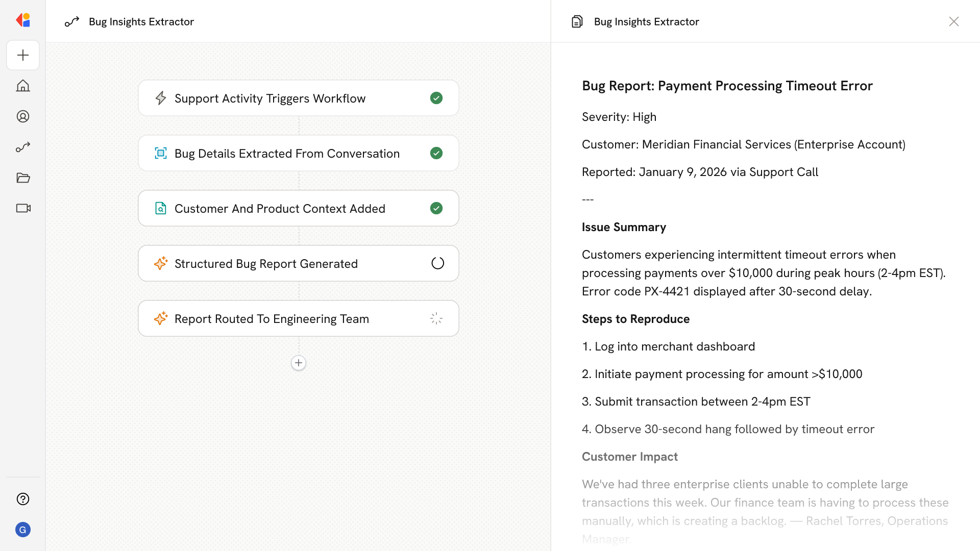Click the blue extraction icon on Bug Details step

(x=161, y=153)
